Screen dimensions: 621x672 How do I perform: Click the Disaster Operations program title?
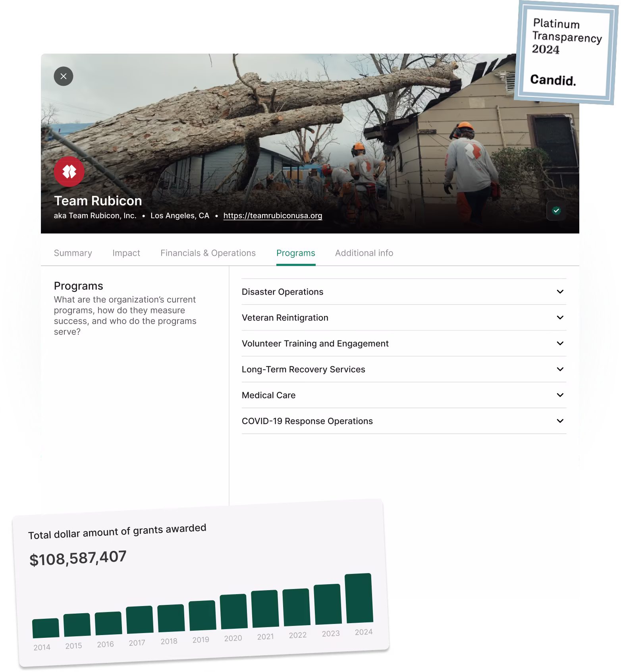[x=283, y=292]
